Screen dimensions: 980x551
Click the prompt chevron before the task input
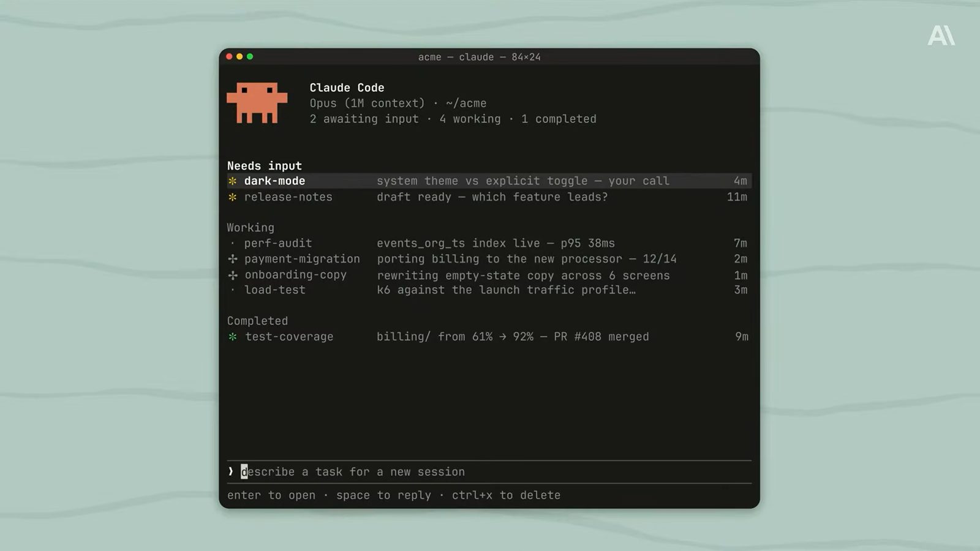pyautogui.click(x=231, y=471)
